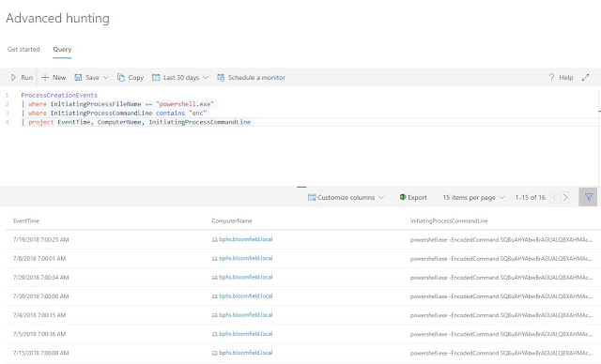Open the Customize columns dropdown
601x364 pixels.
(346, 198)
